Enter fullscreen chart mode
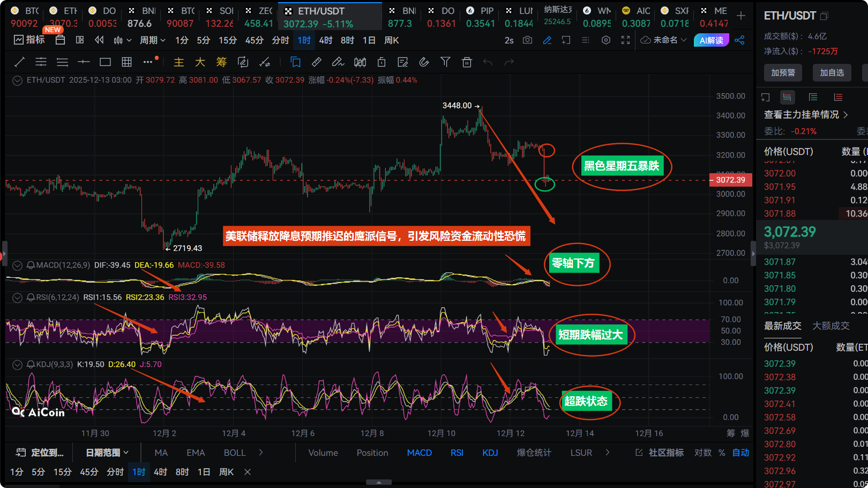Viewport: 868px width, 488px height. tap(625, 40)
